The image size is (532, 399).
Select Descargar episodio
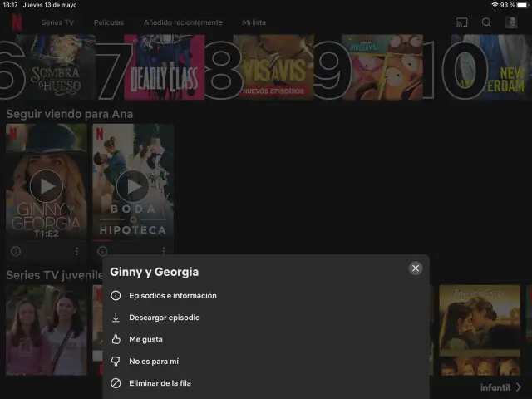coord(165,318)
